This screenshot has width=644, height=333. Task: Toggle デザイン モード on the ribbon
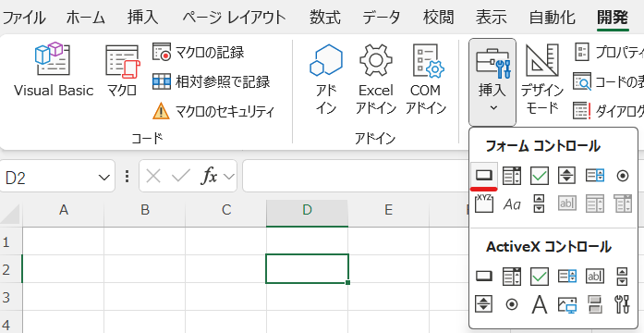[x=542, y=80]
